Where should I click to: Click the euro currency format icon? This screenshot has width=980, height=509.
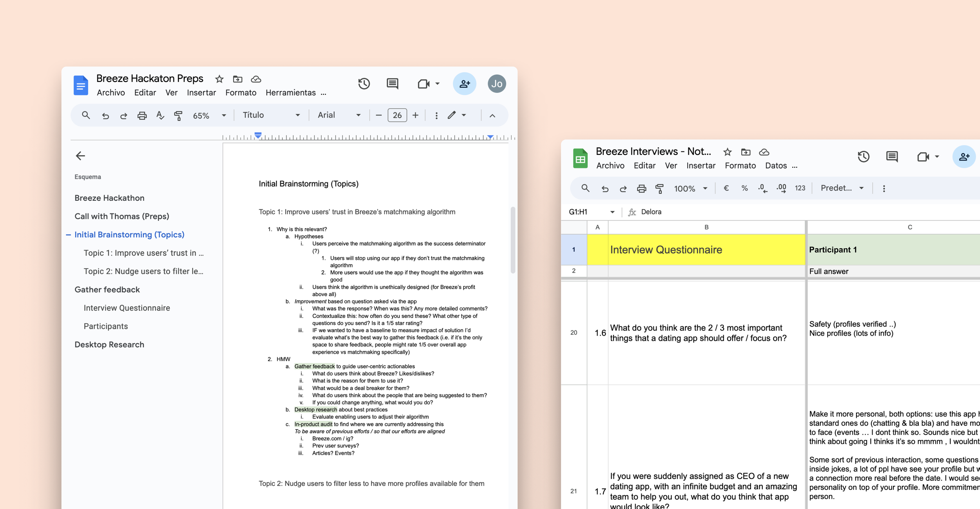point(726,188)
